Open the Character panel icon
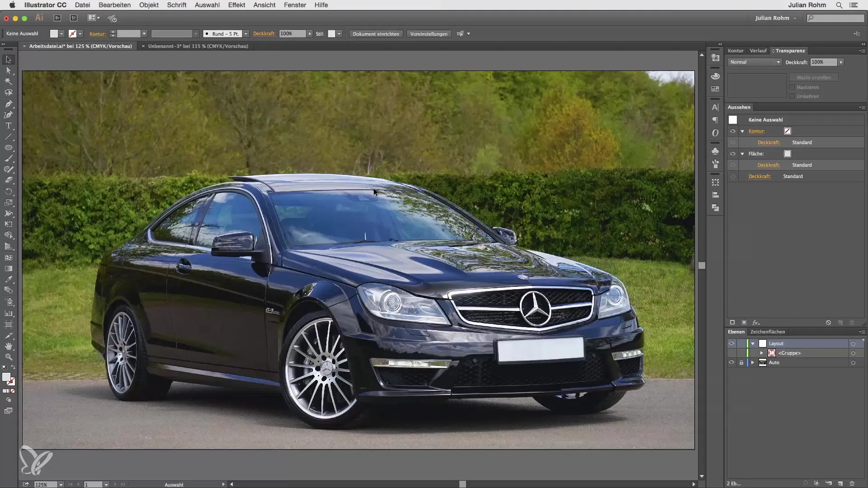Viewport: 868px width, 488px height. (715, 108)
